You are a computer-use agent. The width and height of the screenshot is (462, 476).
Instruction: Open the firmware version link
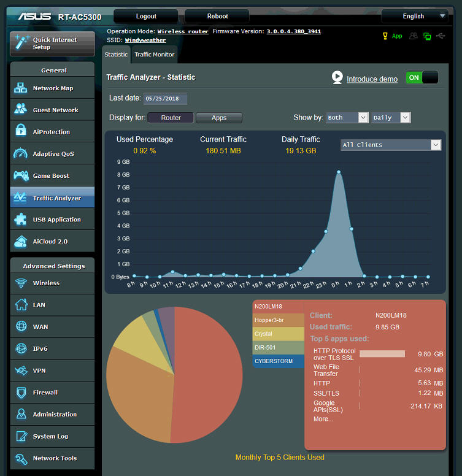[293, 31]
